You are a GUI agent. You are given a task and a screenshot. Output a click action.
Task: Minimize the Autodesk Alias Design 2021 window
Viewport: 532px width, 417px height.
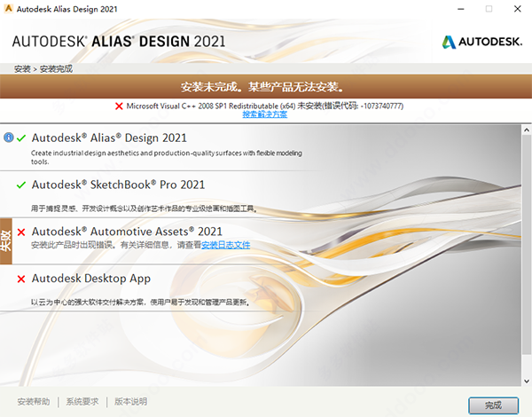coord(461,9)
